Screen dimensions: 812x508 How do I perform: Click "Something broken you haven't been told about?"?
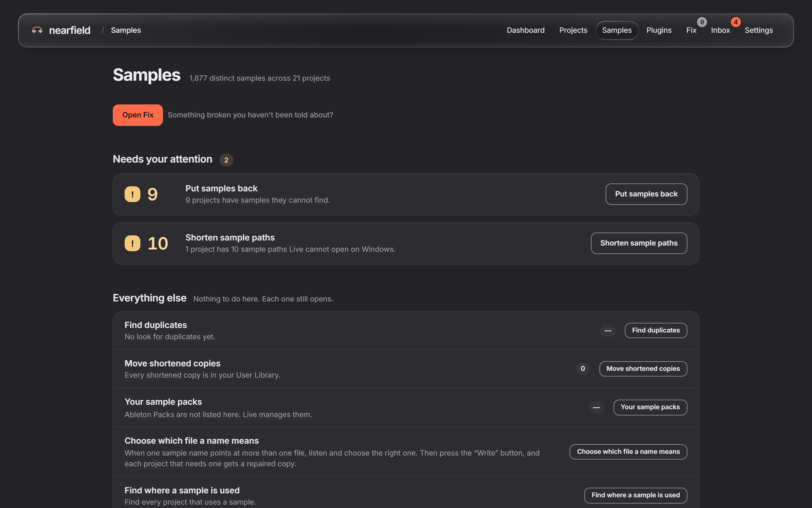click(250, 115)
